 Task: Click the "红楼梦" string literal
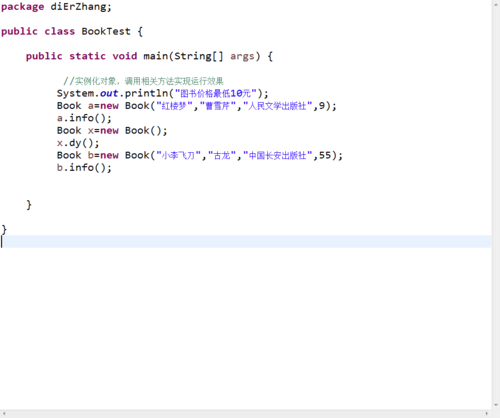point(174,106)
